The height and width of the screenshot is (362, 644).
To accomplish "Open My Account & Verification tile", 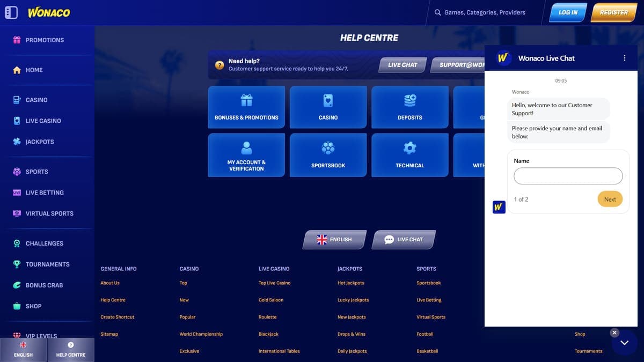I will point(246,155).
